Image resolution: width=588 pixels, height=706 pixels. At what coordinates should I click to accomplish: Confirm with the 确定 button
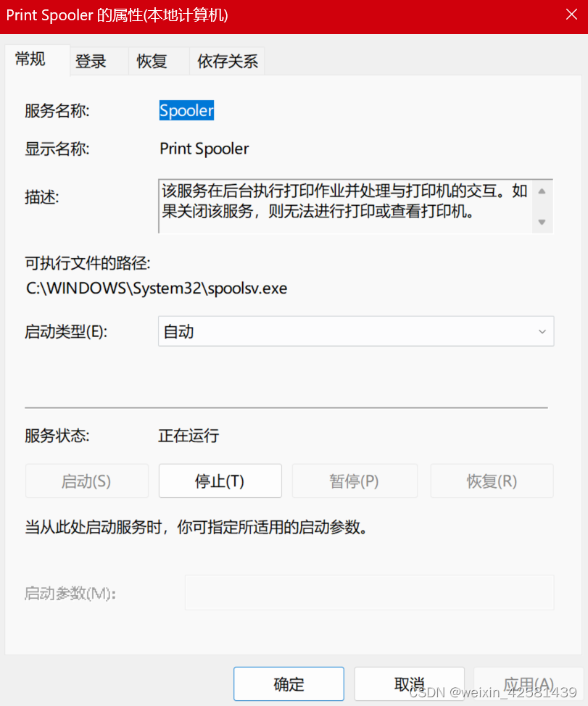[289, 684]
